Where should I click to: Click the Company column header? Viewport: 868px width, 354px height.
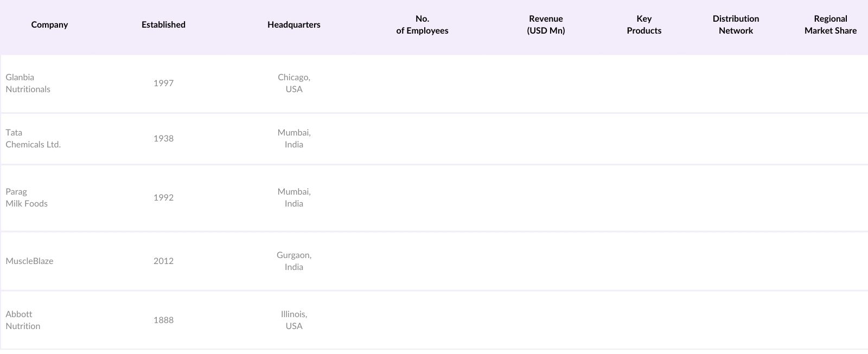coord(49,25)
